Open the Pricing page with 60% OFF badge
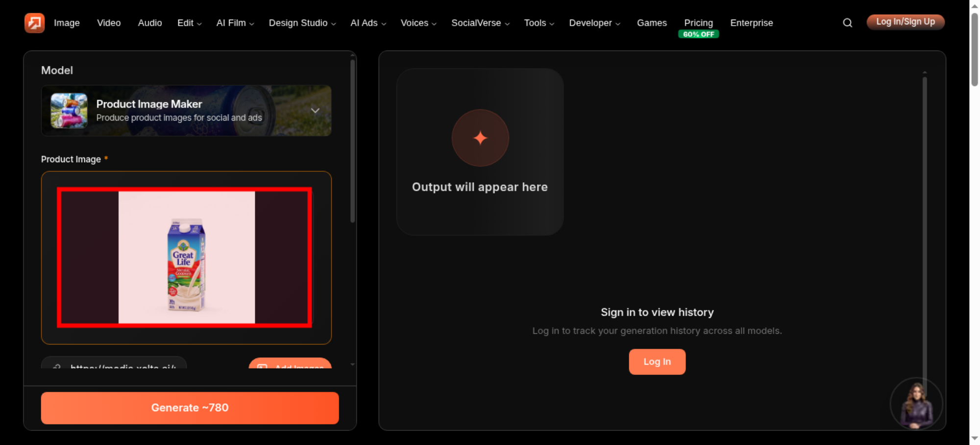 pos(698,27)
